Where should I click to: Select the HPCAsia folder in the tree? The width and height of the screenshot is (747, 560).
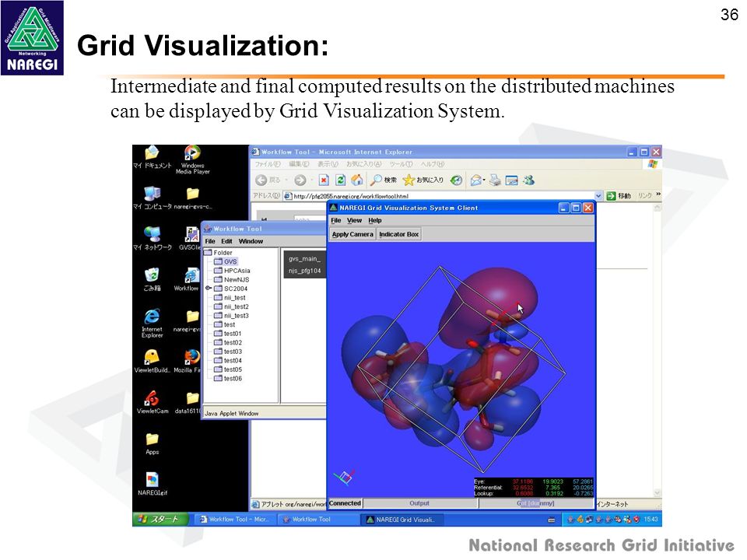232,271
